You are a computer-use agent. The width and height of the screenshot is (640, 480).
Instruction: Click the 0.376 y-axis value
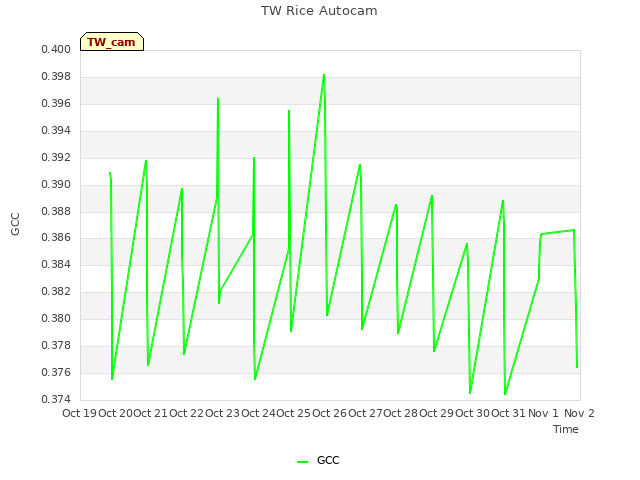pyautogui.click(x=56, y=372)
